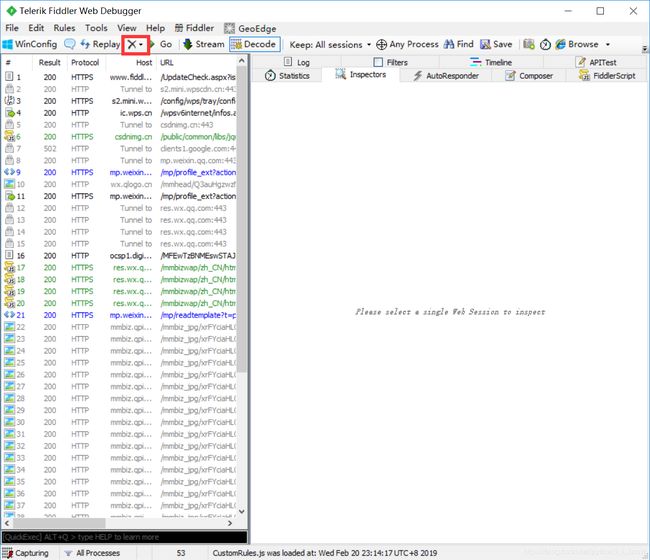Select session 9 mp.weixin profile_ext row
Screen dimensions: 650x560
[x=120, y=172]
